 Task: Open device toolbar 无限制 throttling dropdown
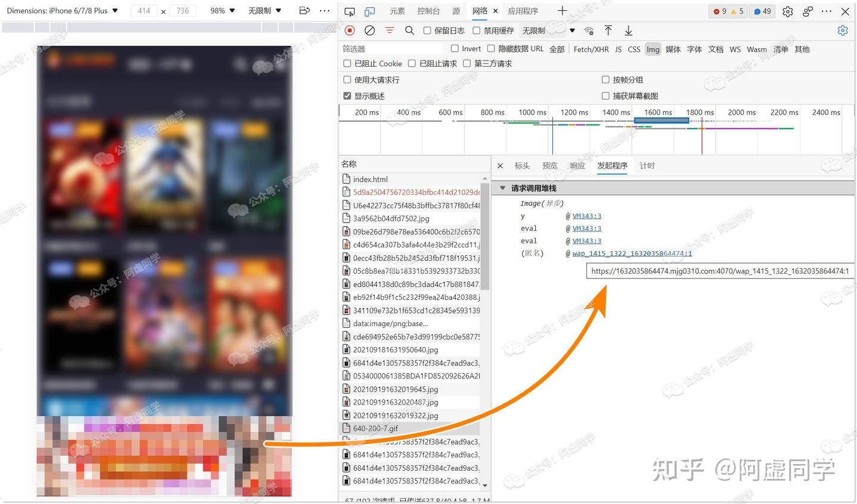click(264, 11)
